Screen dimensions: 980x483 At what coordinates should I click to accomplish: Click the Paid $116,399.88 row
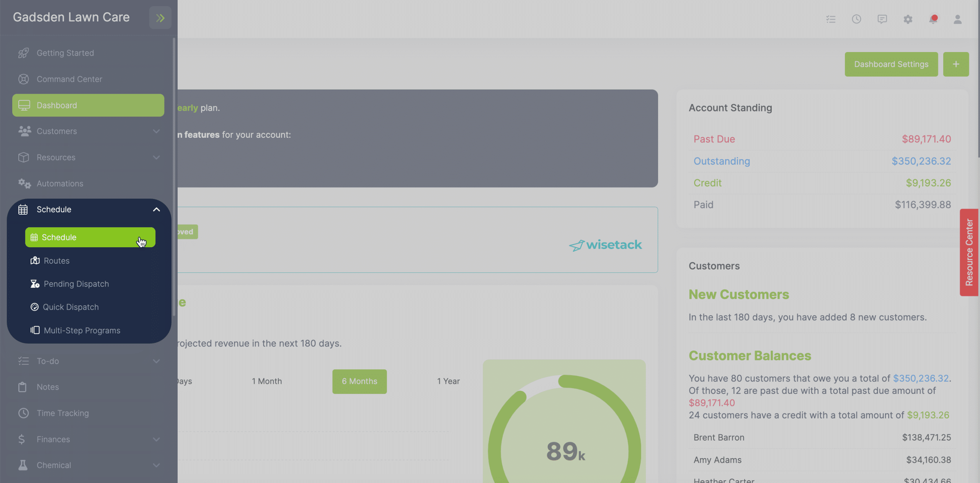point(822,205)
